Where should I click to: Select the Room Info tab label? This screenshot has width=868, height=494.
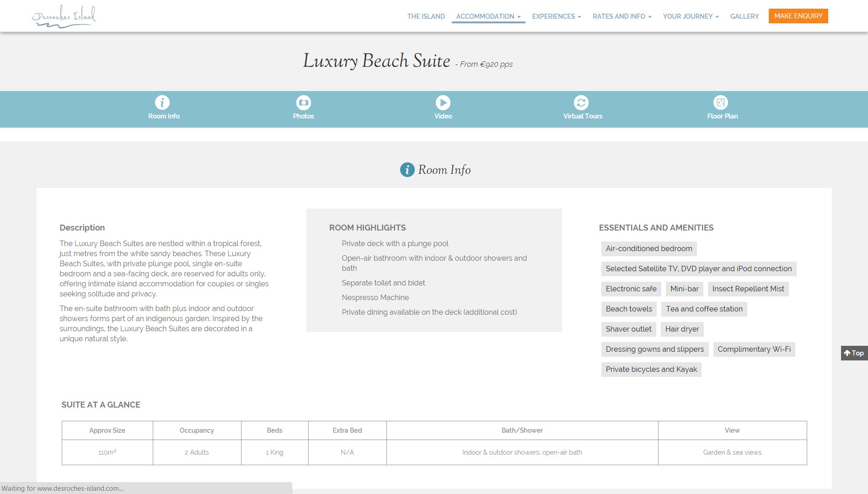click(x=164, y=116)
